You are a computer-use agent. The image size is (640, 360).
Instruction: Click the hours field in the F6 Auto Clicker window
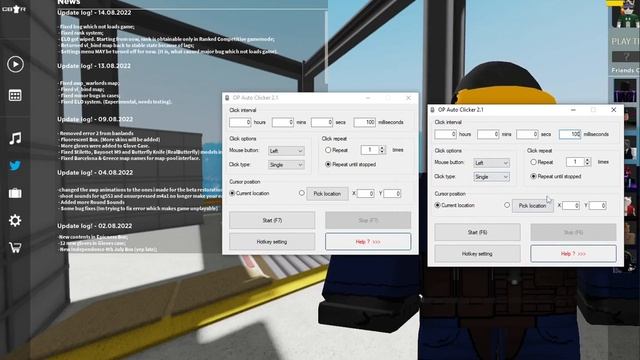pyautogui.click(x=445, y=134)
